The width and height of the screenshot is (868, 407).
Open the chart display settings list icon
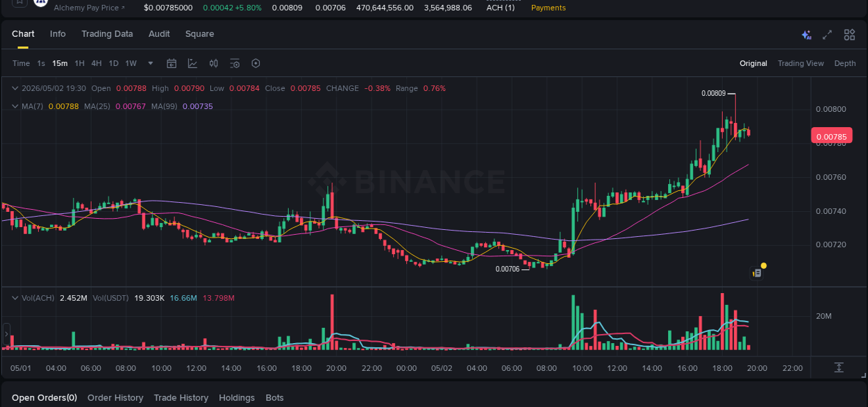tap(235, 63)
